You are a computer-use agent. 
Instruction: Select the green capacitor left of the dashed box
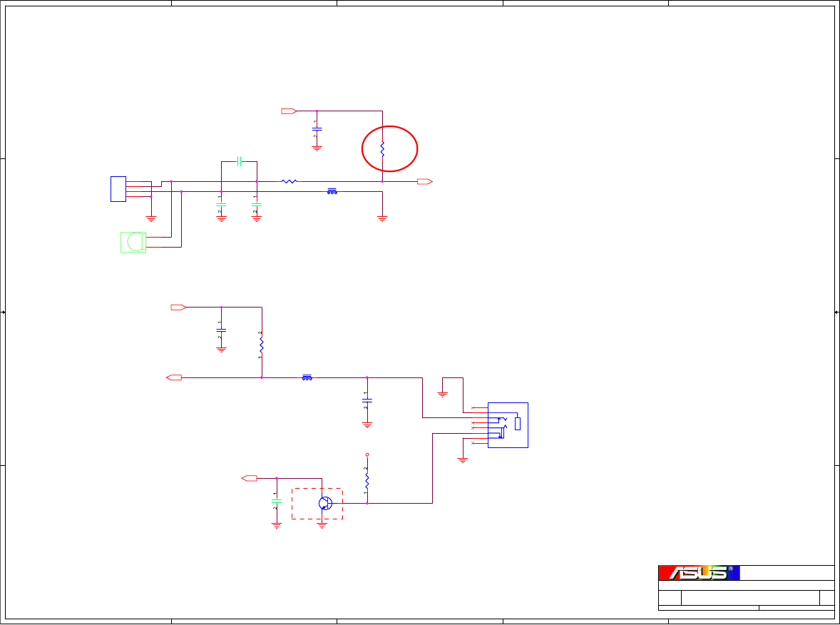coord(277,501)
